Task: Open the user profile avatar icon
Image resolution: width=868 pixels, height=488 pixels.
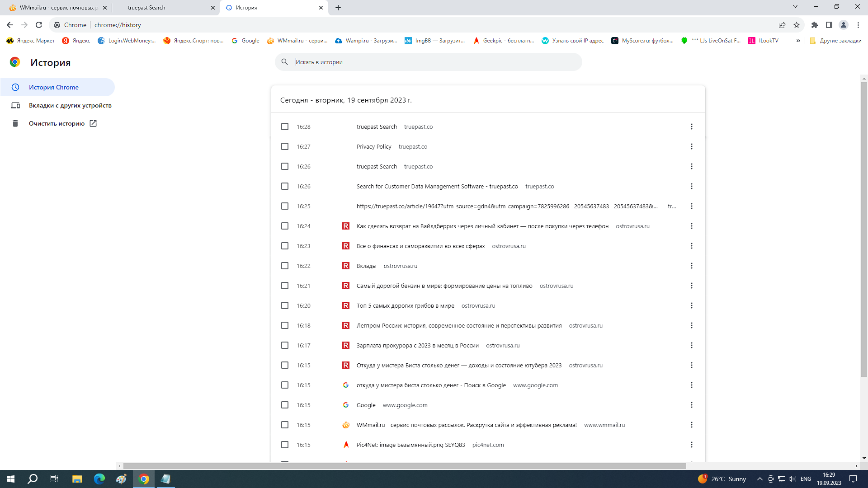Action: [x=844, y=25]
